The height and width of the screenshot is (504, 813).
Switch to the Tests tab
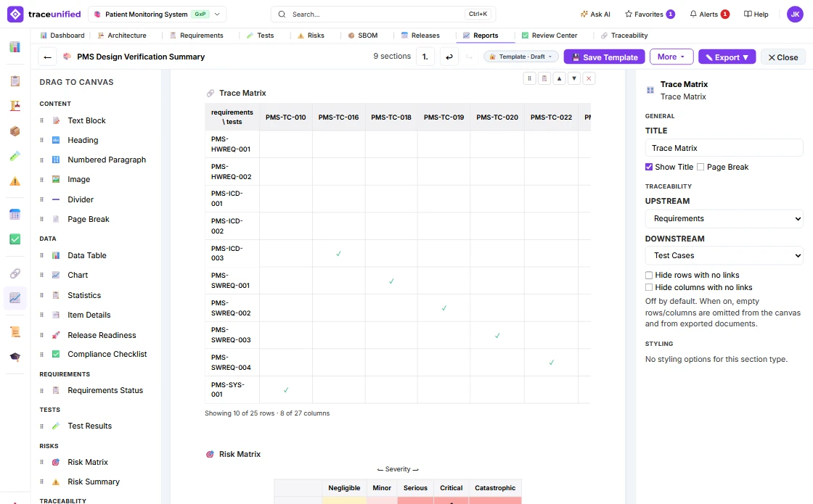pyautogui.click(x=260, y=36)
